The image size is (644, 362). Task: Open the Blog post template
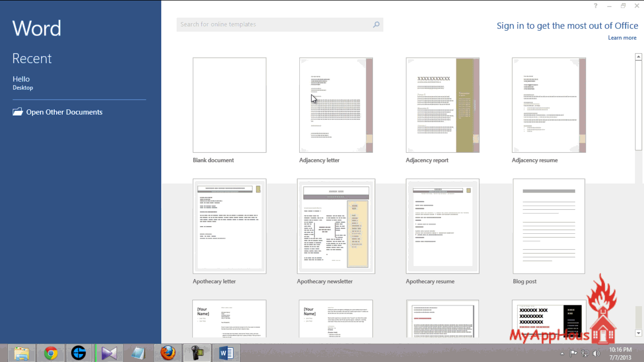point(549,226)
